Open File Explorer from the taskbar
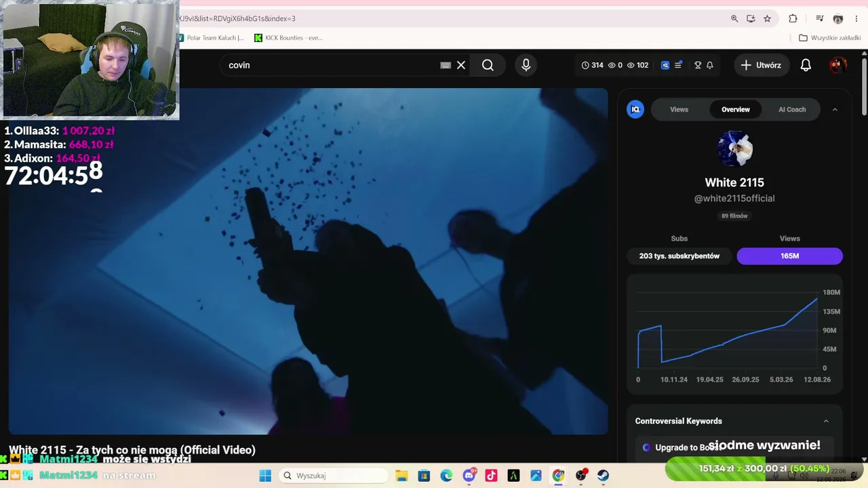 401,475
